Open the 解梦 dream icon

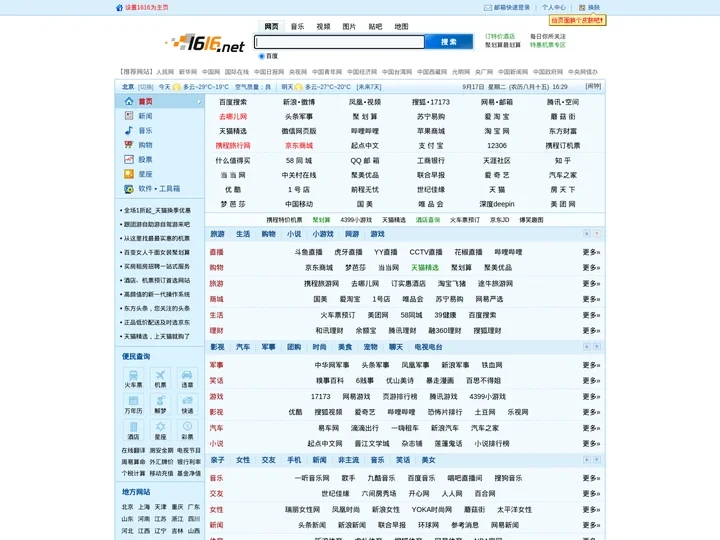[x=160, y=400]
